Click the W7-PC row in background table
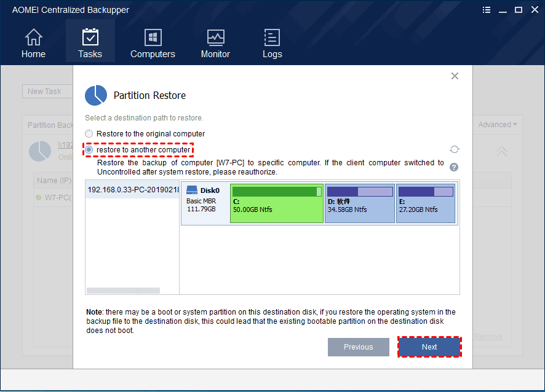 54,198
